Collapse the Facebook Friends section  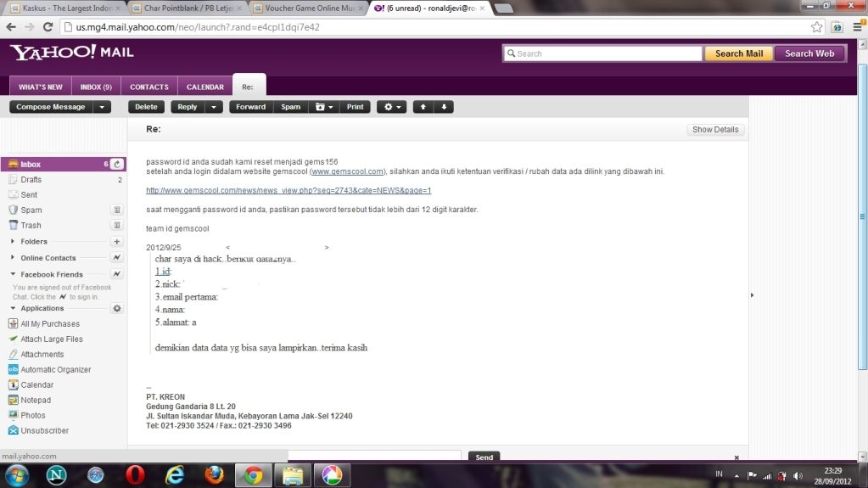[x=13, y=274]
